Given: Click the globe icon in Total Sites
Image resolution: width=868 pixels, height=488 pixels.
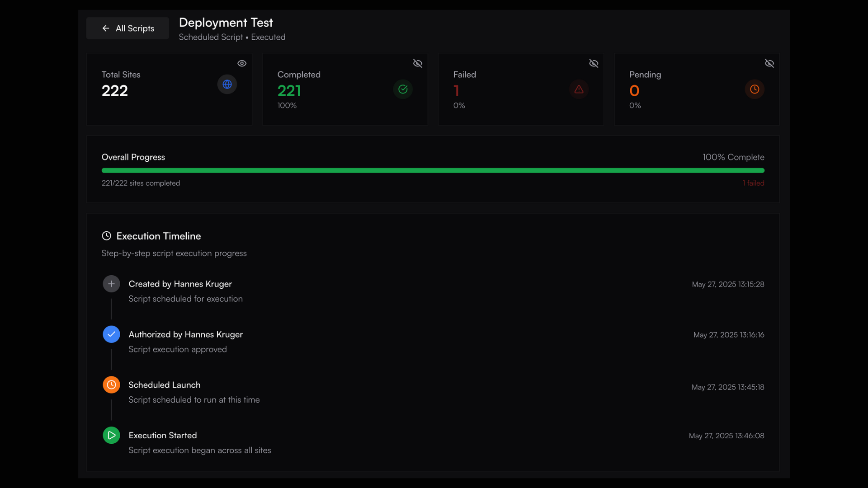Looking at the screenshot, I should coord(227,84).
